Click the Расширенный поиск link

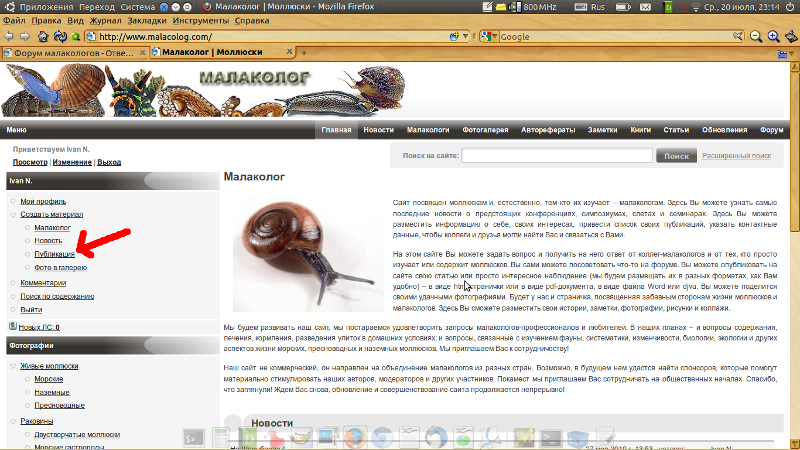pos(736,156)
